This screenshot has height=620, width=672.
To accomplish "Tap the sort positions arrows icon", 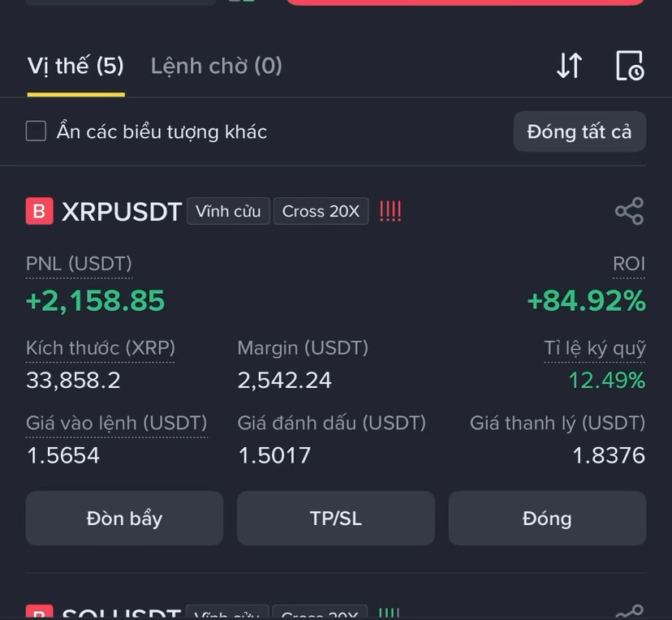I will 569,66.
